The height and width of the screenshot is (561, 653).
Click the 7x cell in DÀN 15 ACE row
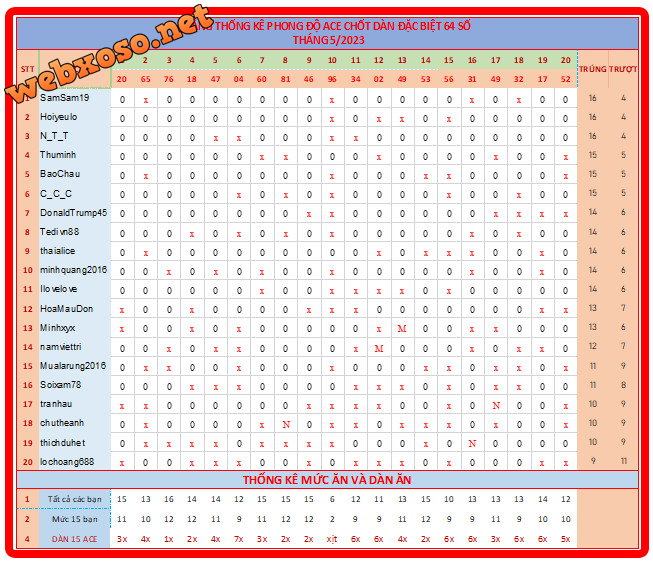pyautogui.click(x=239, y=539)
